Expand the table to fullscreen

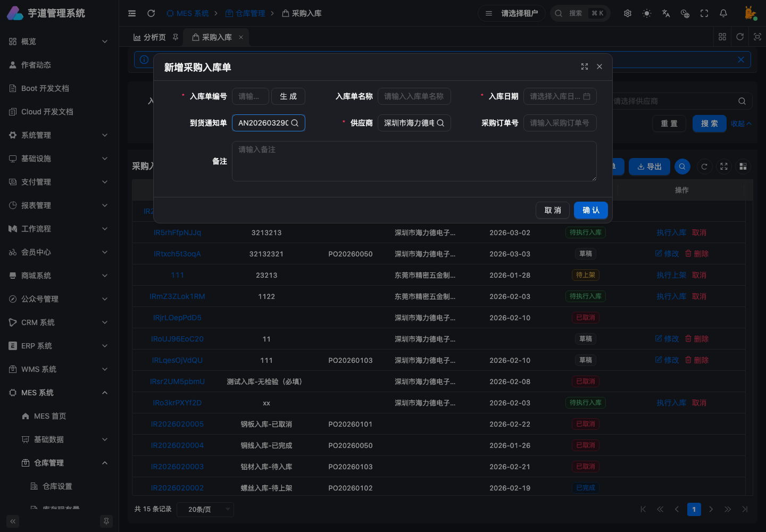point(724,167)
